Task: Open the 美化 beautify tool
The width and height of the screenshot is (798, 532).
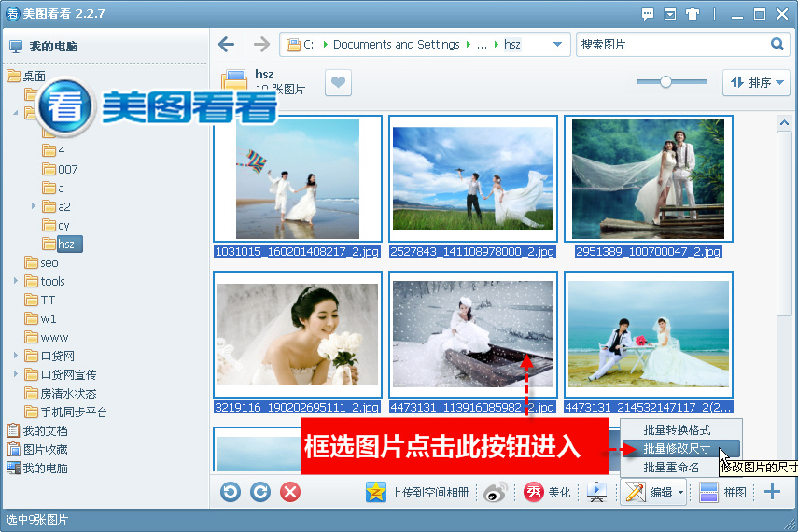Action: pyautogui.click(x=547, y=492)
